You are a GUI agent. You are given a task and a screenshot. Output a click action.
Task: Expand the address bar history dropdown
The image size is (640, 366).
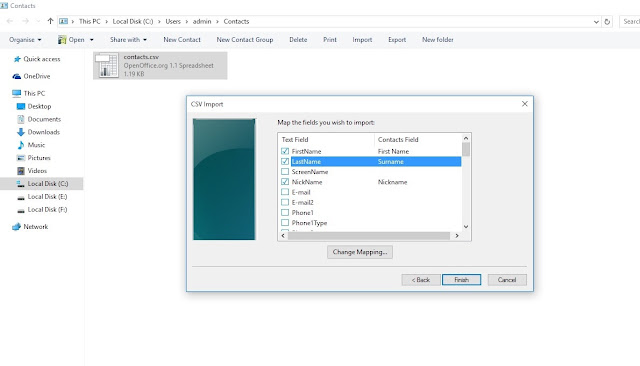pos(596,22)
